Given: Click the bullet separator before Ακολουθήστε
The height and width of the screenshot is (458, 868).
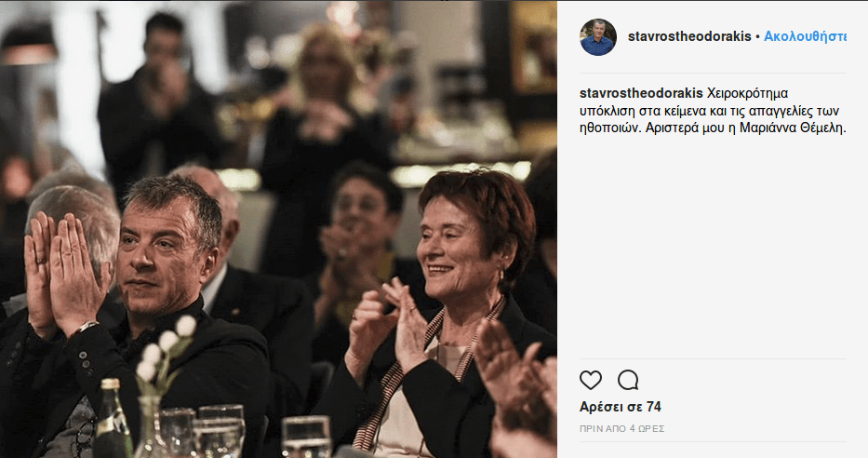Looking at the screenshot, I should [x=757, y=36].
